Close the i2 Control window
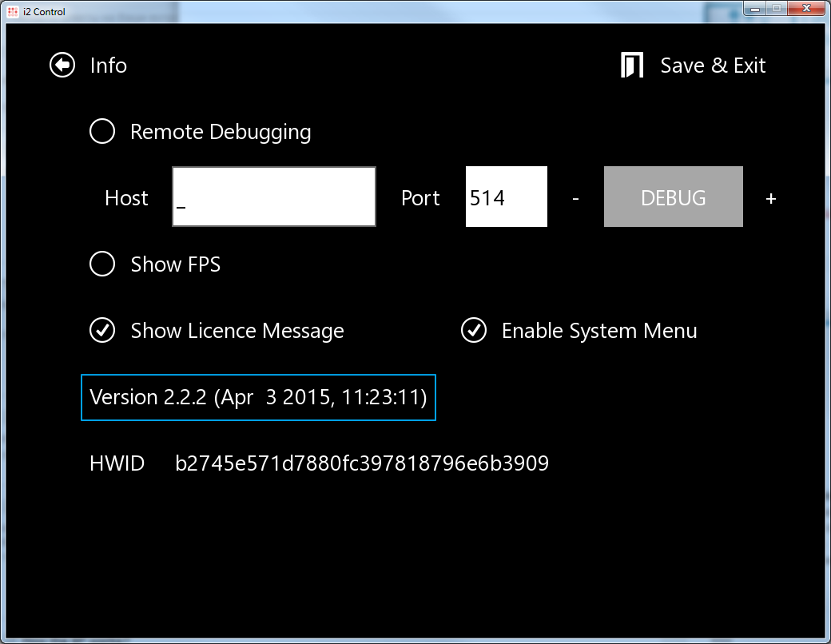 click(806, 9)
